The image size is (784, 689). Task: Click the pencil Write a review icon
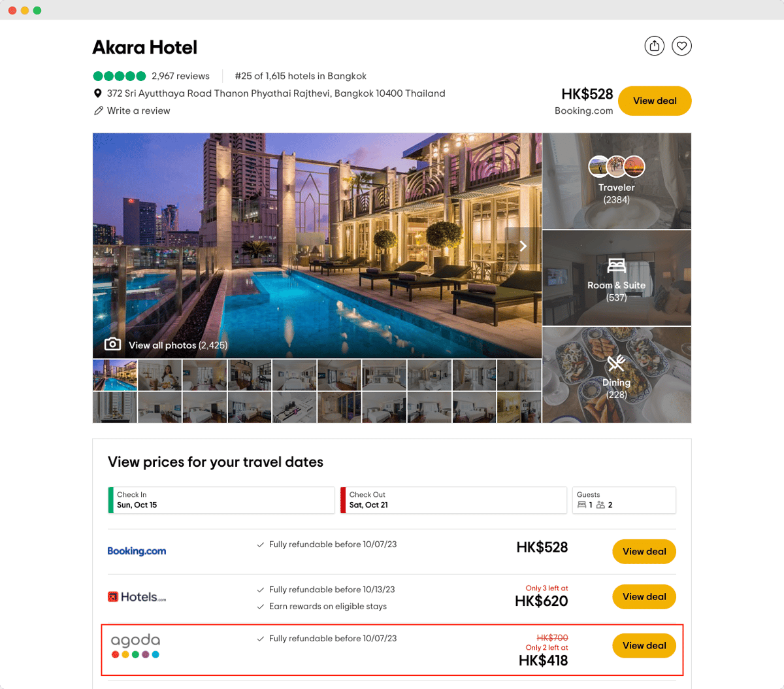(x=99, y=110)
